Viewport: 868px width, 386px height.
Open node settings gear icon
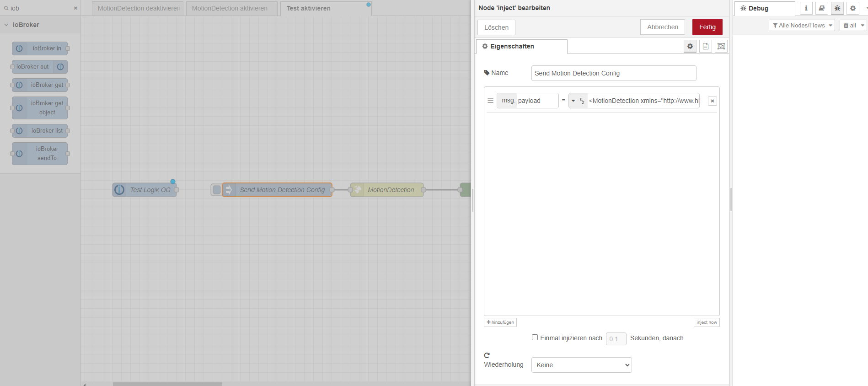click(690, 46)
